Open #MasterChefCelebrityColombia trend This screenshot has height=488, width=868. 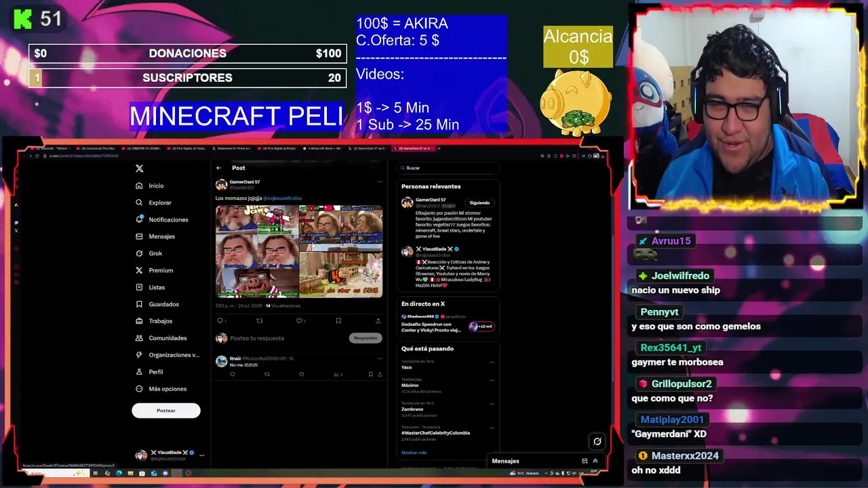(x=435, y=432)
